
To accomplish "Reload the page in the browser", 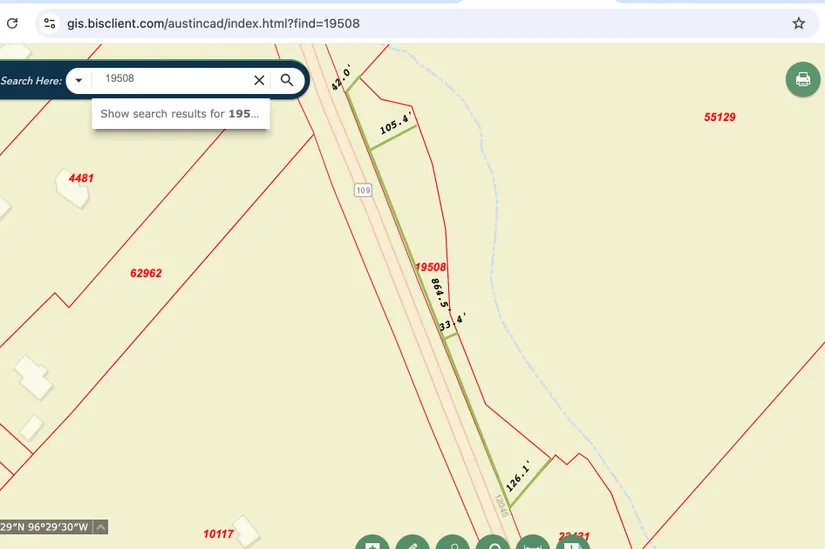I will tap(12, 23).
